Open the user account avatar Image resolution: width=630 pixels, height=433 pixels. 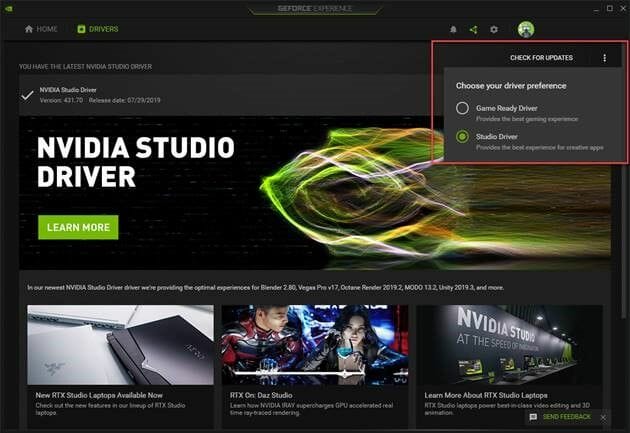pos(526,29)
